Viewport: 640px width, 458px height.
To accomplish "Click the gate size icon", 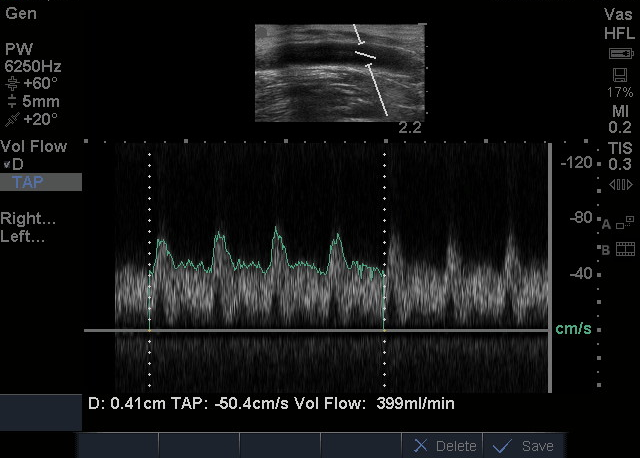I will pos(12,101).
